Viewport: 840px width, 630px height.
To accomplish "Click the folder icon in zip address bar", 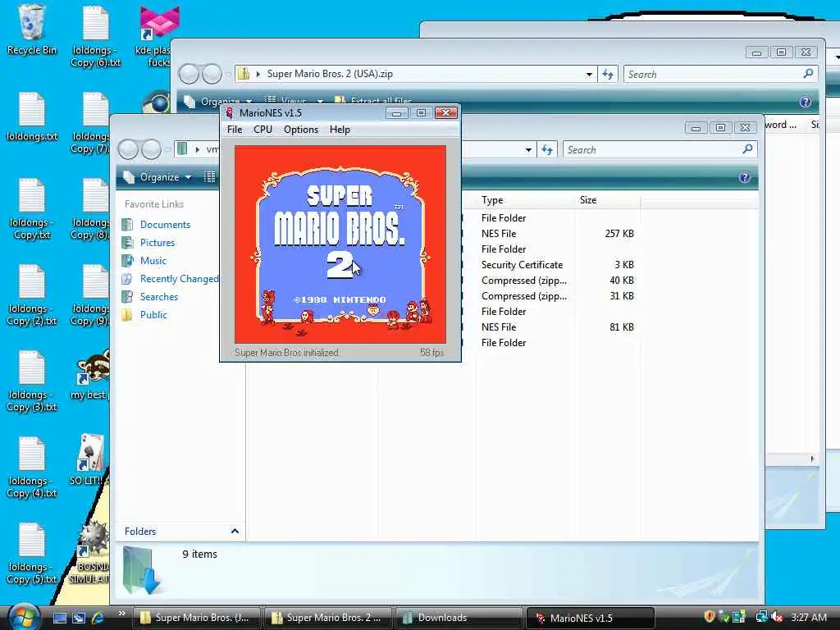I will click(244, 73).
